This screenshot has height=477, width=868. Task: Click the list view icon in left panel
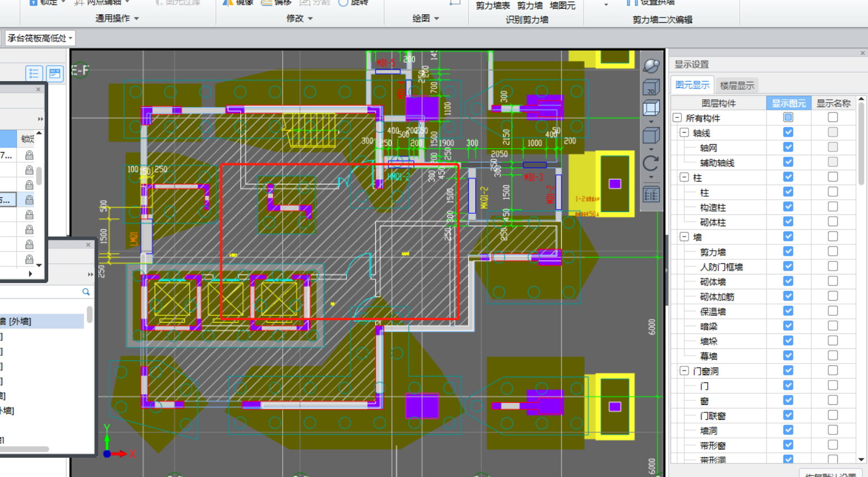coord(34,73)
